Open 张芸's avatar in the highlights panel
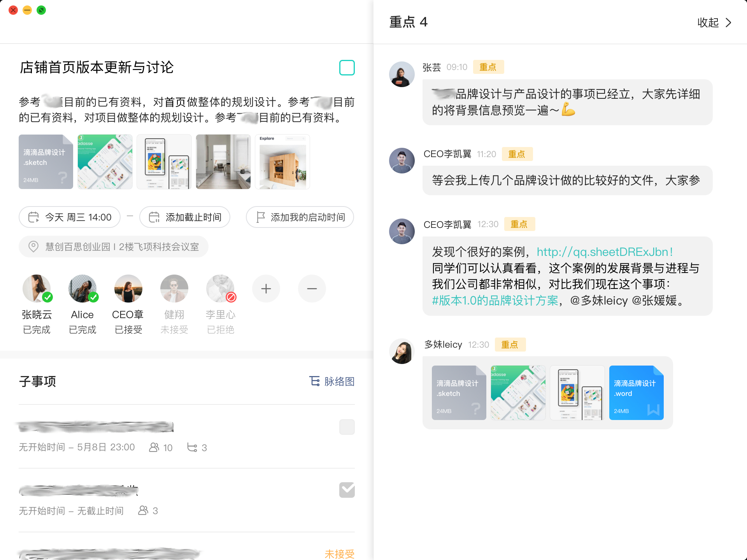The width and height of the screenshot is (747, 560). coord(402,74)
